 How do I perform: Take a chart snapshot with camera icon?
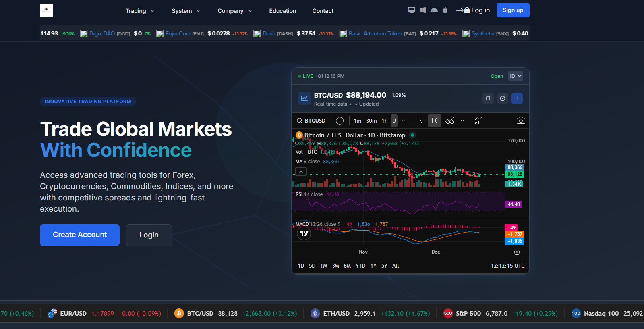[520, 121]
